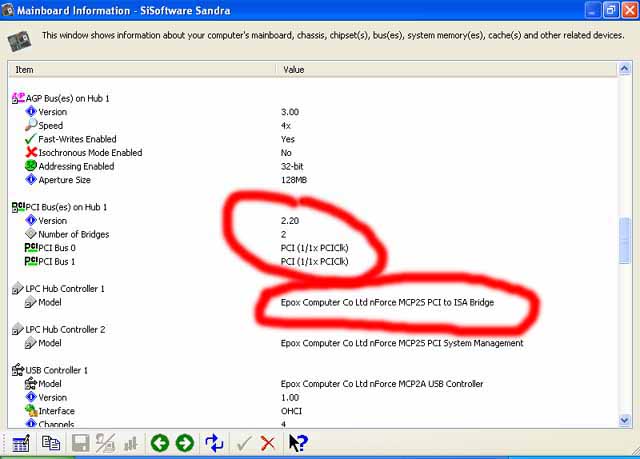
Task: Click the bar chart toolbar icon
Action: [x=131, y=443]
